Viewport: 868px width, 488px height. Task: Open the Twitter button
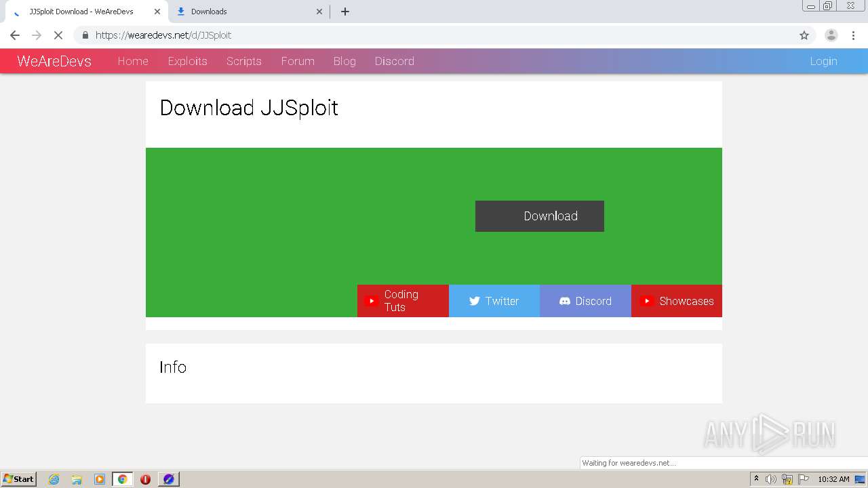point(494,301)
